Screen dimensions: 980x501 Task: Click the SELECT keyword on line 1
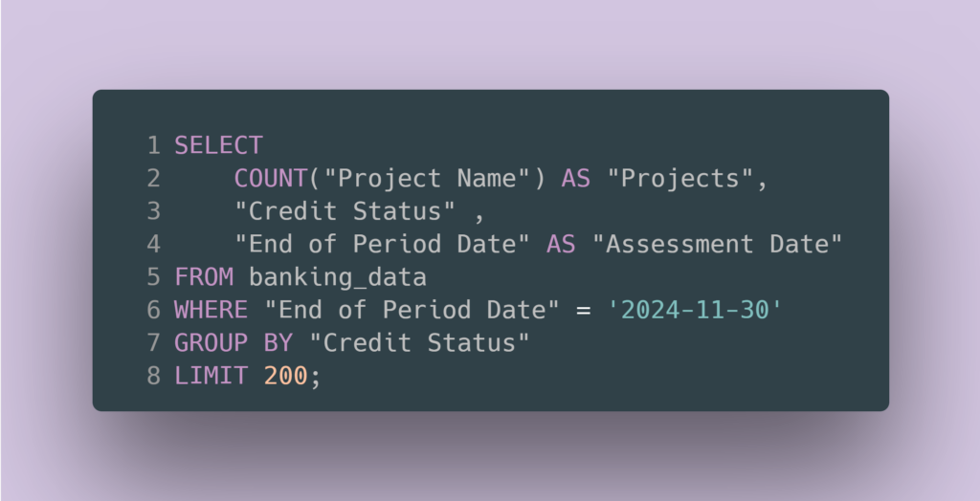click(218, 145)
